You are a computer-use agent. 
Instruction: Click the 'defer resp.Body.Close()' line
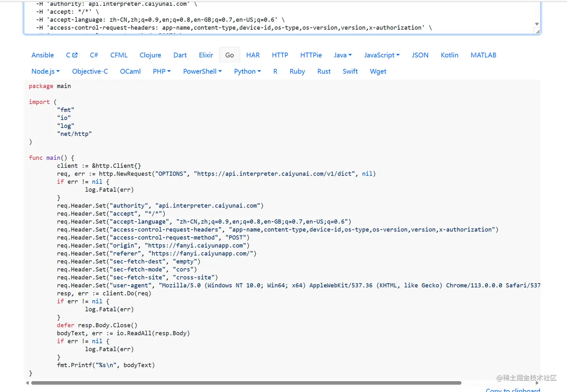click(97, 325)
